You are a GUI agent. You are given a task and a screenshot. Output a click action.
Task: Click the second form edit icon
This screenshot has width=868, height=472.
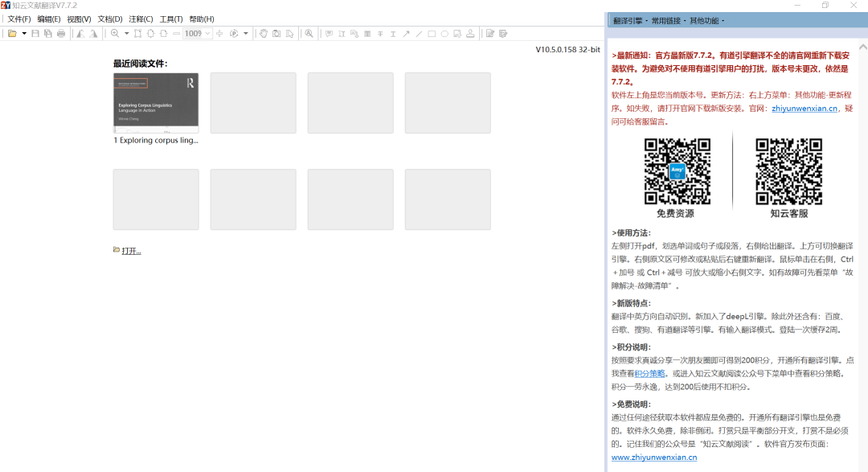point(503,34)
